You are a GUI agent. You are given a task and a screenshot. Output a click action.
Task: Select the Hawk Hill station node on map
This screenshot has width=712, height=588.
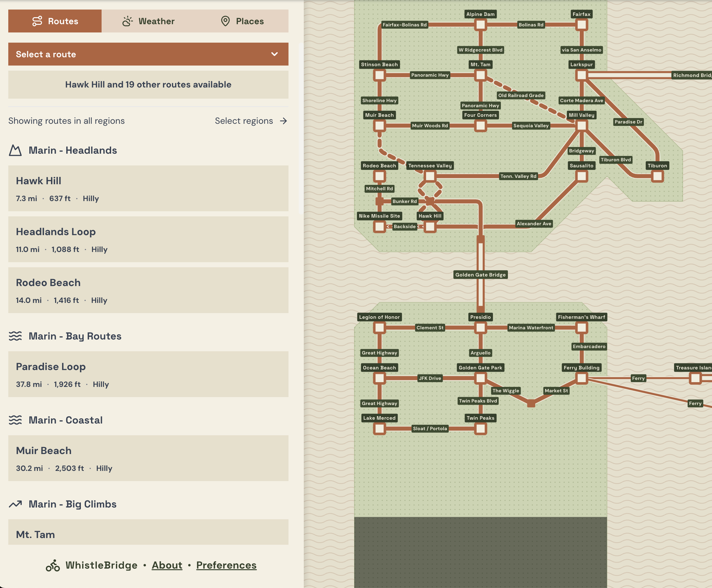pos(430,227)
